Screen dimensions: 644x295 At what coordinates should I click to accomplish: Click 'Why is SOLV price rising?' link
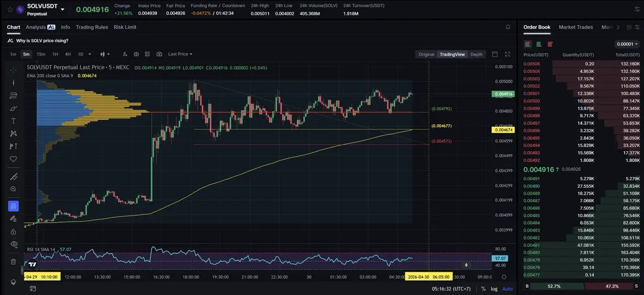click(42, 41)
